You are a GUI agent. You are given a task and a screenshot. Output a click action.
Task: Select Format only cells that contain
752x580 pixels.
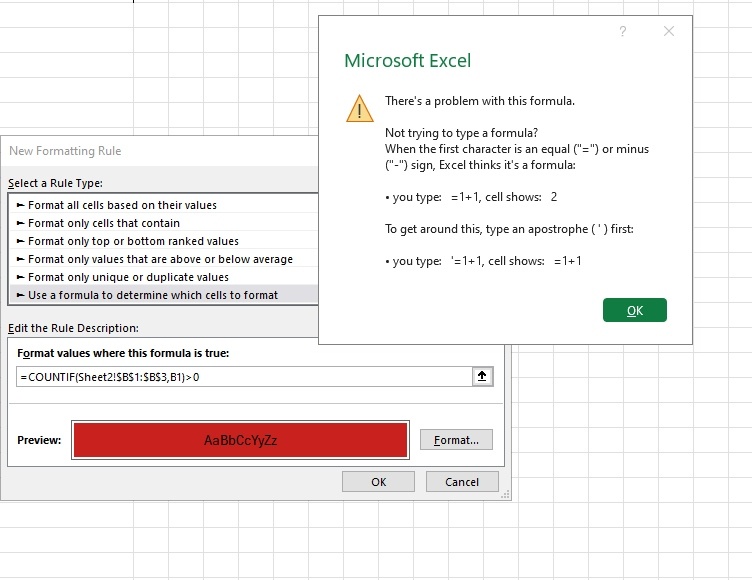tap(164, 223)
